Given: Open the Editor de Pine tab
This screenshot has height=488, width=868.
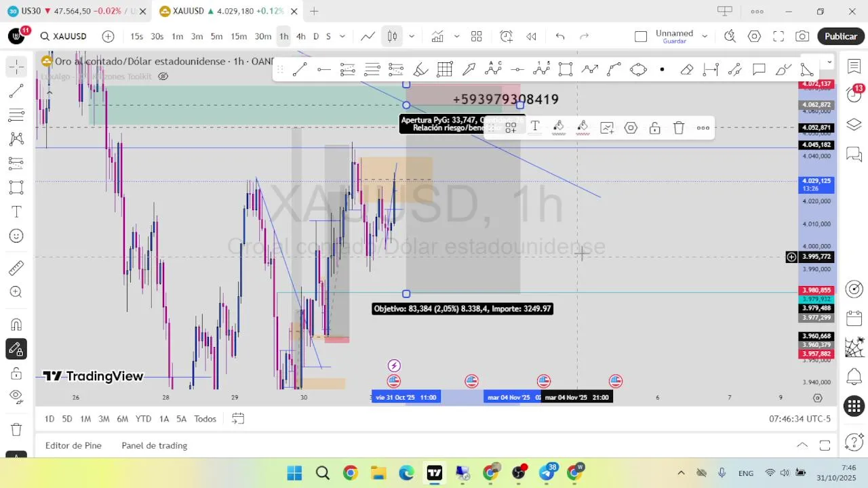Looking at the screenshot, I should (73, 445).
